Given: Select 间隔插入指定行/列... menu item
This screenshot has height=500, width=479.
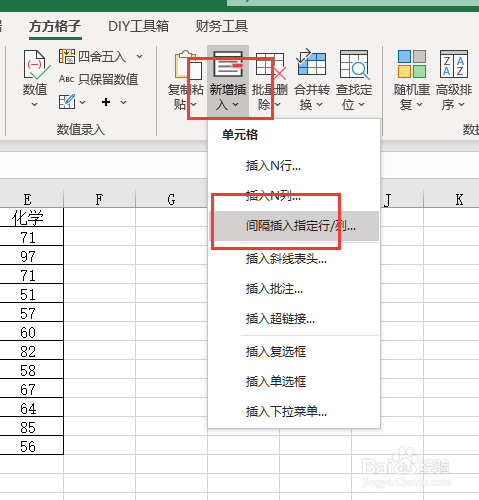Looking at the screenshot, I should point(294,226).
